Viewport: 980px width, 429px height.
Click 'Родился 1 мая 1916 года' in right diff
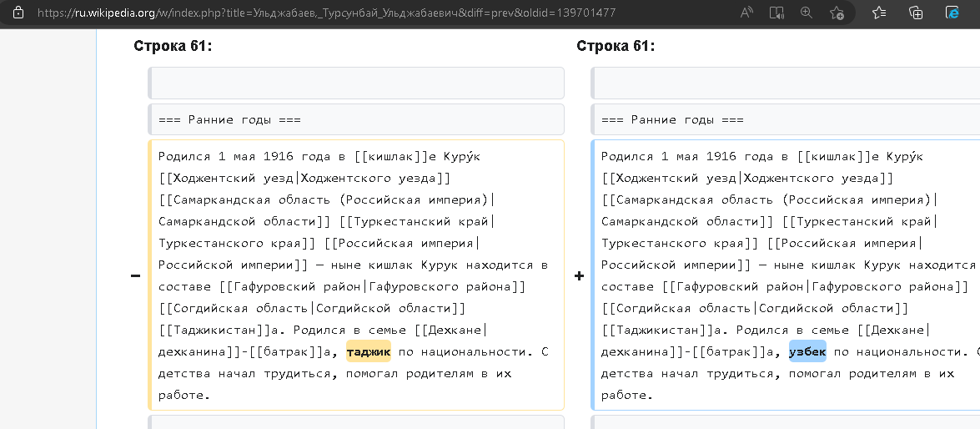[x=687, y=156]
